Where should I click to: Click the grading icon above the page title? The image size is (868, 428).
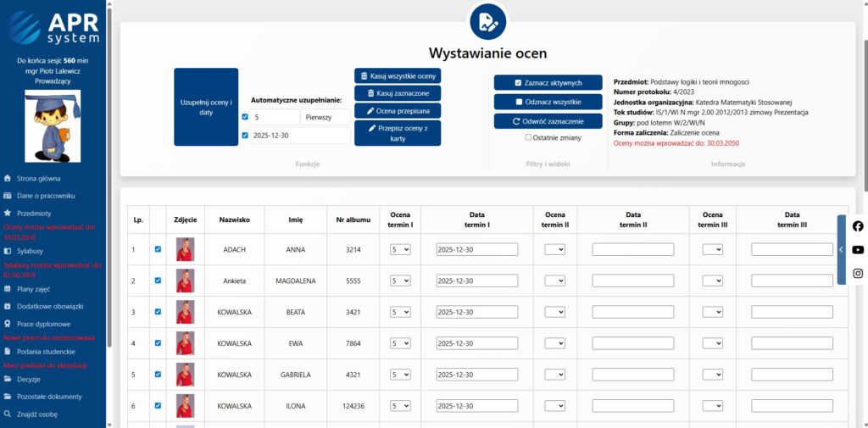[x=487, y=22]
